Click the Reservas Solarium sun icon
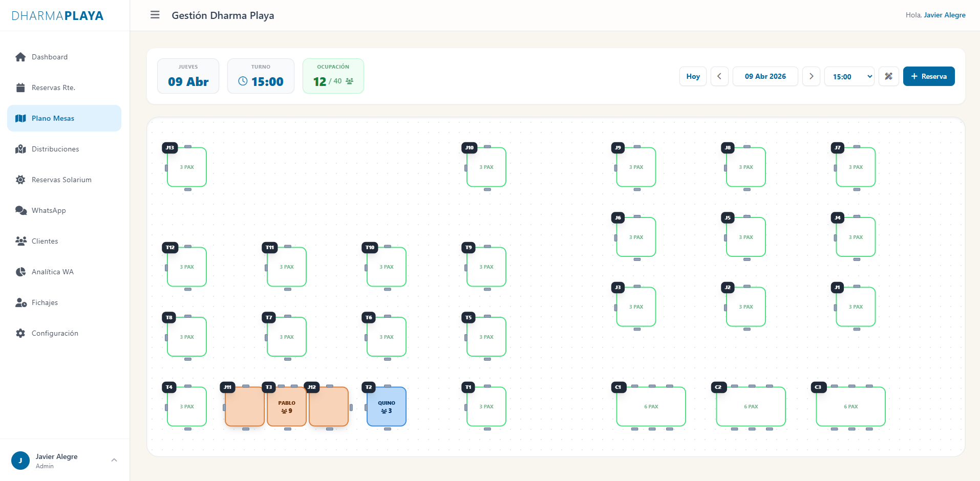This screenshot has width=980, height=481. click(20, 180)
